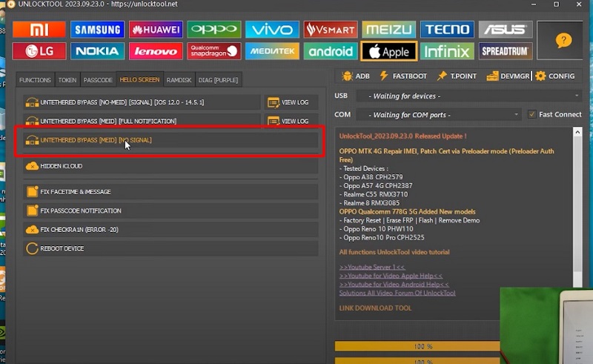
Task: Open the ADB tool
Action: [355, 76]
